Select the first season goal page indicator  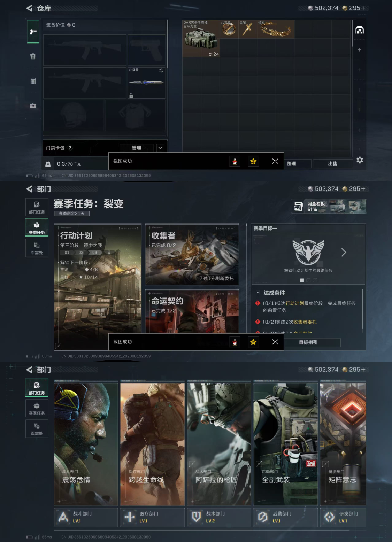tap(302, 280)
